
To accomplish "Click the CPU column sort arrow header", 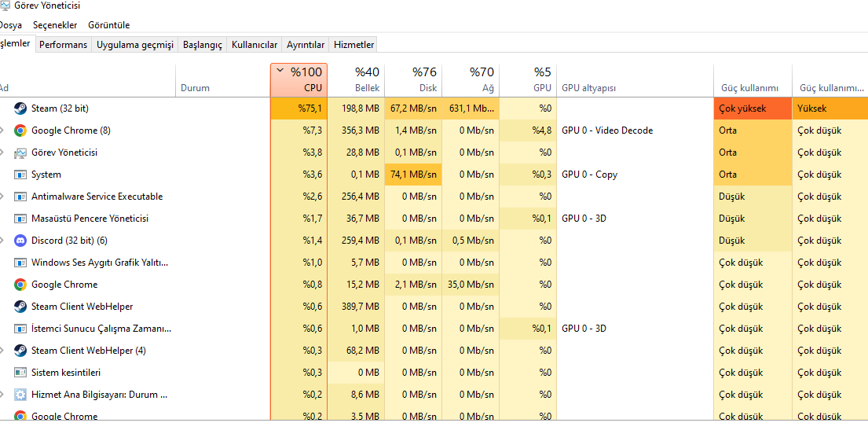I will click(298, 79).
